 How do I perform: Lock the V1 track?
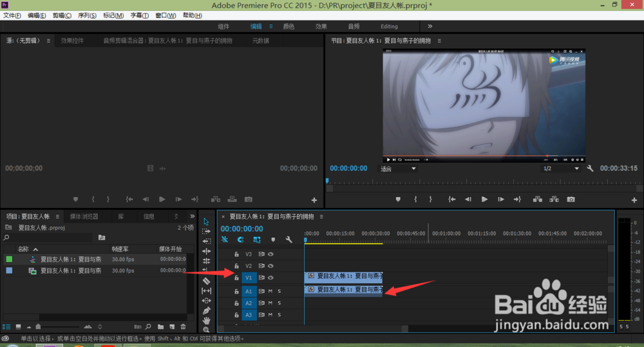(236, 277)
